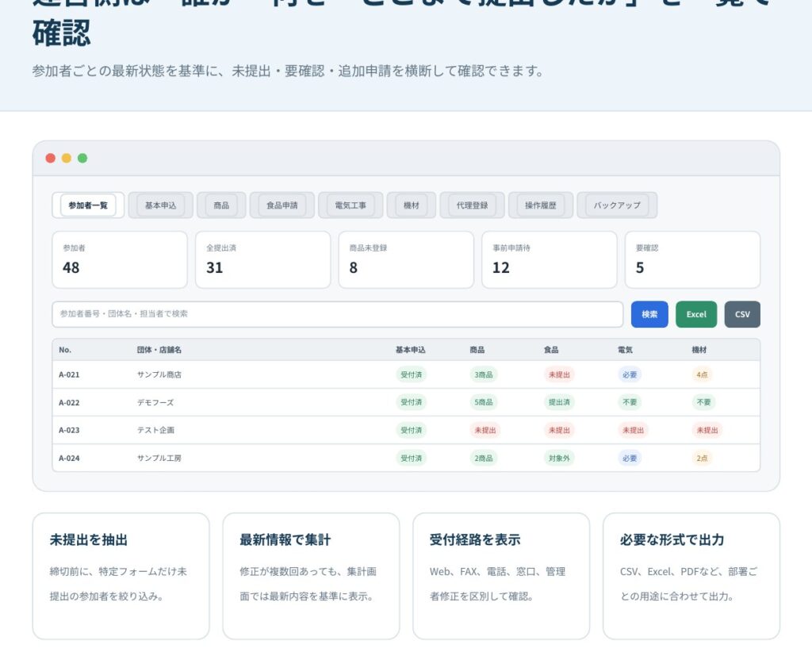812x660 pixels.
Task: Go to the 食品申請 tab
Action: pos(282,205)
